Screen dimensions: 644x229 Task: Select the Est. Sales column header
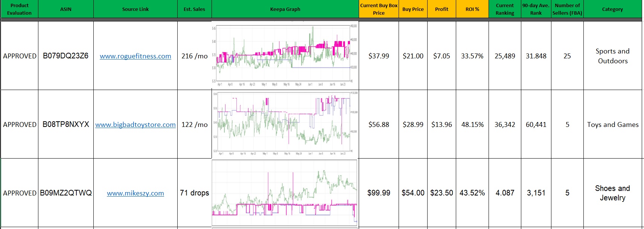tap(195, 9)
